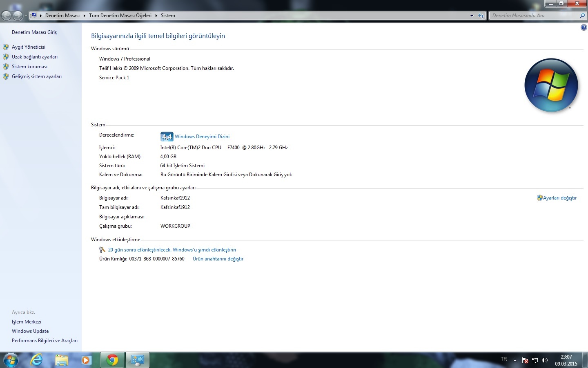Click 64 bit İşletim Sistemi text
Image resolution: width=588 pixels, height=368 pixels.
point(183,166)
